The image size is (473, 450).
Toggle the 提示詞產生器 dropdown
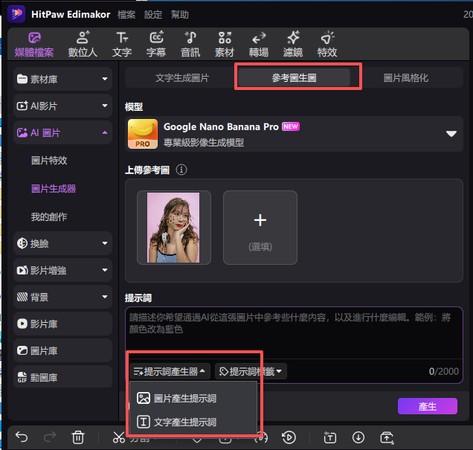pos(170,371)
